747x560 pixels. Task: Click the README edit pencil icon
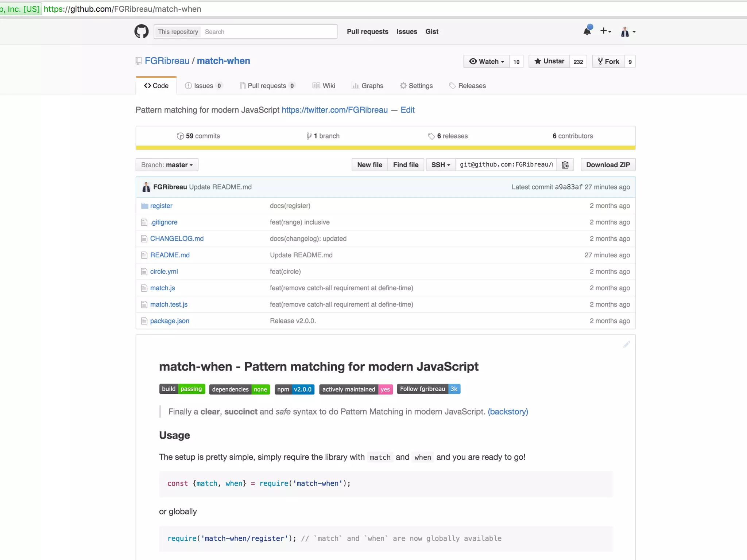click(x=626, y=345)
